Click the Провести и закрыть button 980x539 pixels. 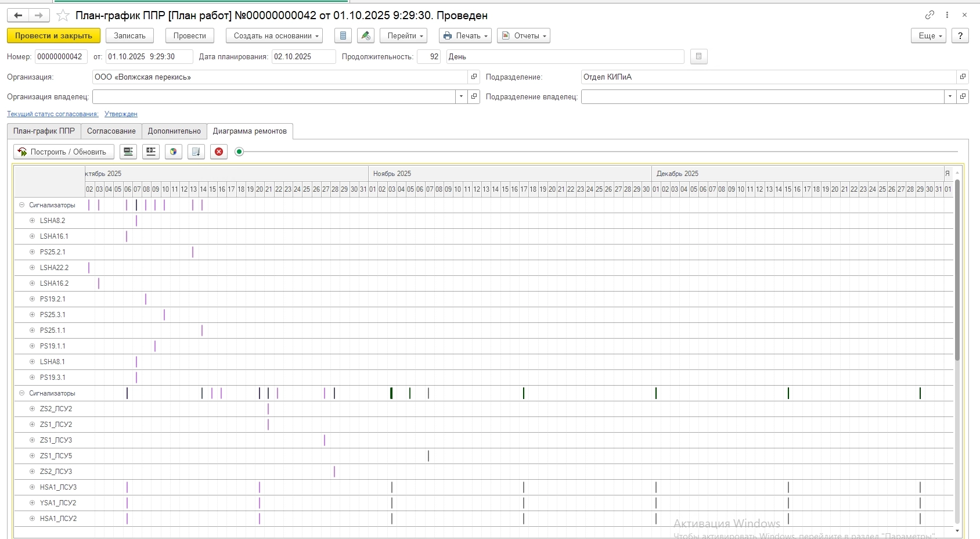pos(53,36)
